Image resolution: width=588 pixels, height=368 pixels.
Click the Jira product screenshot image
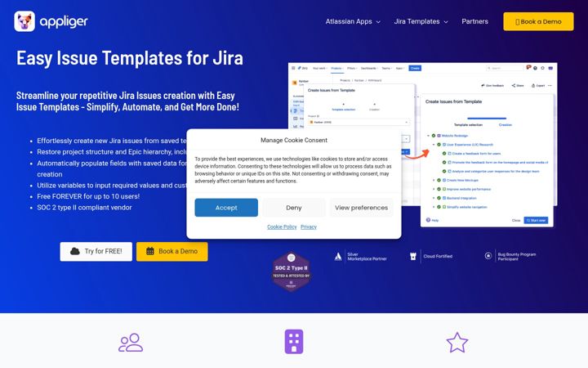click(422, 145)
